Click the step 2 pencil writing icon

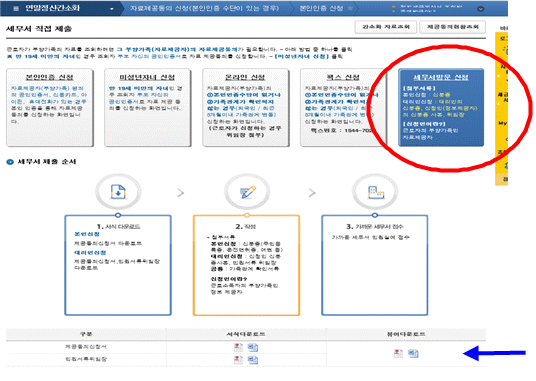click(x=247, y=192)
